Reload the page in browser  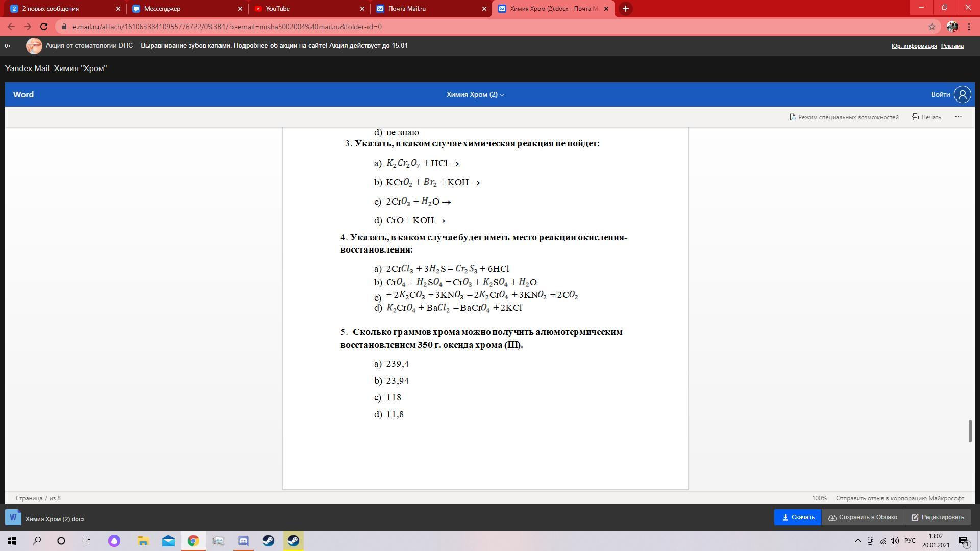click(x=44, y=27)
